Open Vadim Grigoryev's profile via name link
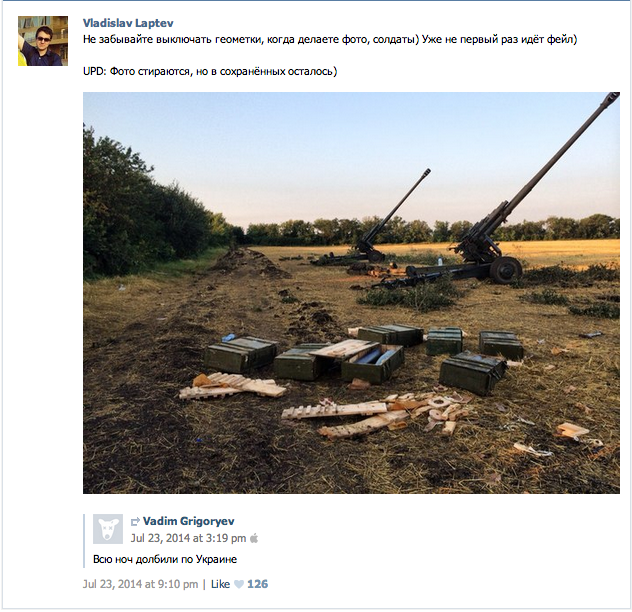 click(189, 521)
